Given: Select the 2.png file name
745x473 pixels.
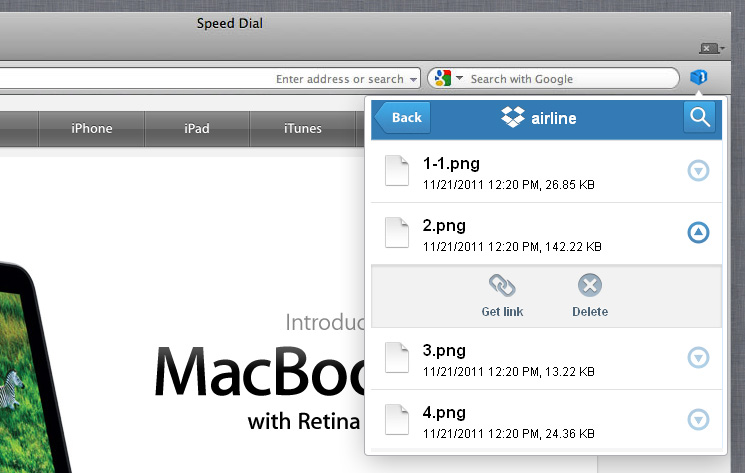Looking at the screenshot, I should tap(444, 226).
